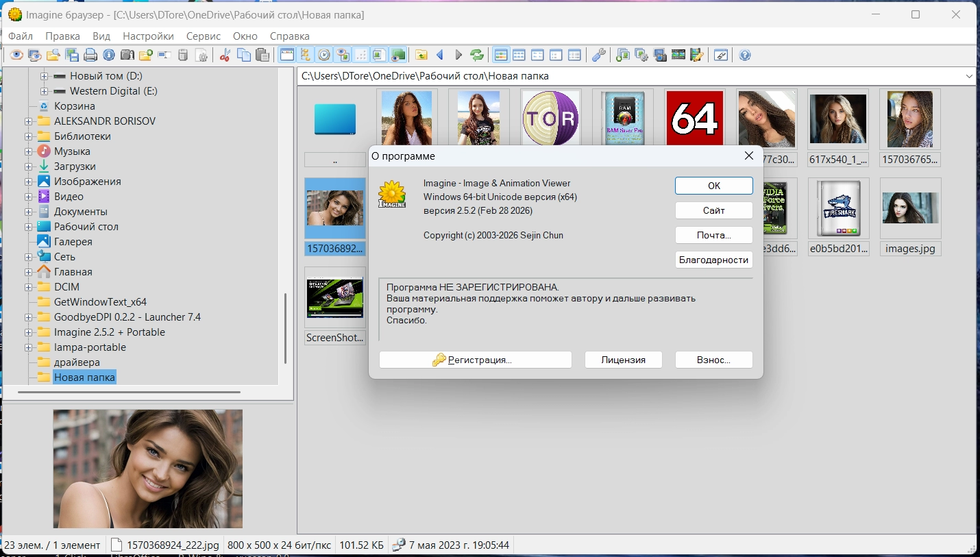Viewport: 980px width, 557px height.
Task: Click the eye View icon in toolbar
Action: (x=16, y=55)
